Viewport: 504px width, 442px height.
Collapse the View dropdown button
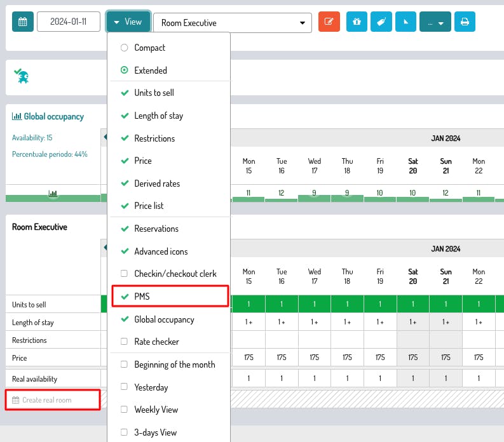[x=128, y=22]
